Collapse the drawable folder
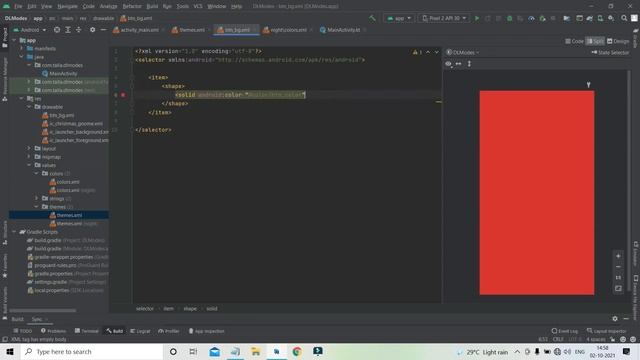The width and height of the screenshot is (640, 360). (x=29, y=107)
